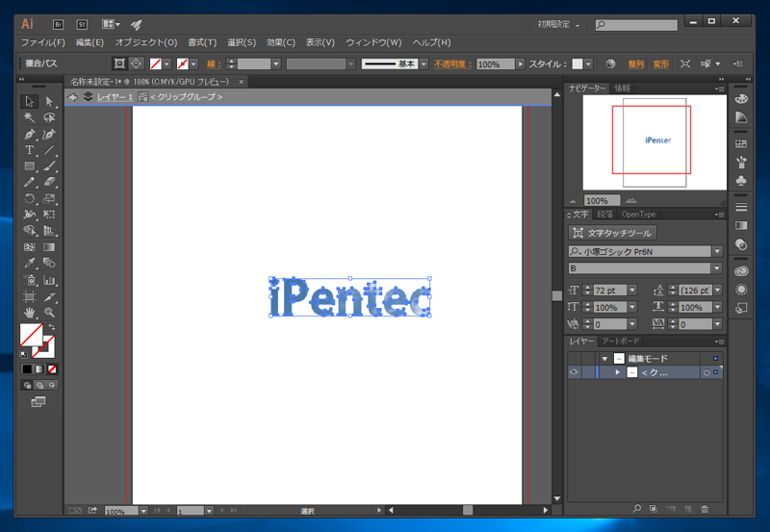This screenshot has height=532, width=770.
Task: Open Adobe Stock via St icon
Action: [82, 24]
